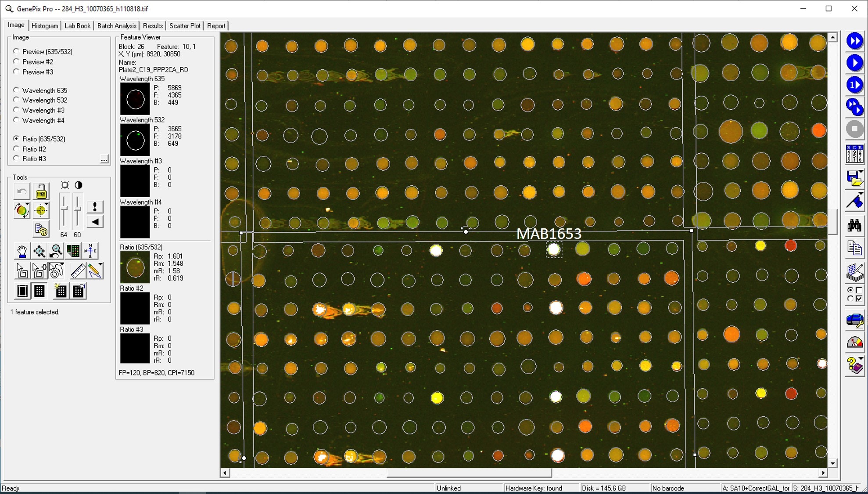
Task: Expand the save/open file dropdown
Action: pos(861,172)
